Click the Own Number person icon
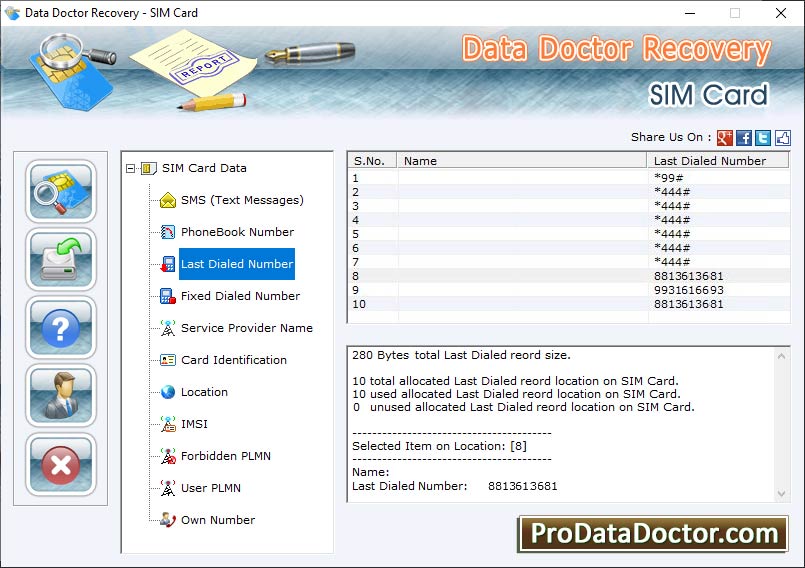The height and width of the screenshot is (568, 805). [167, 520]
